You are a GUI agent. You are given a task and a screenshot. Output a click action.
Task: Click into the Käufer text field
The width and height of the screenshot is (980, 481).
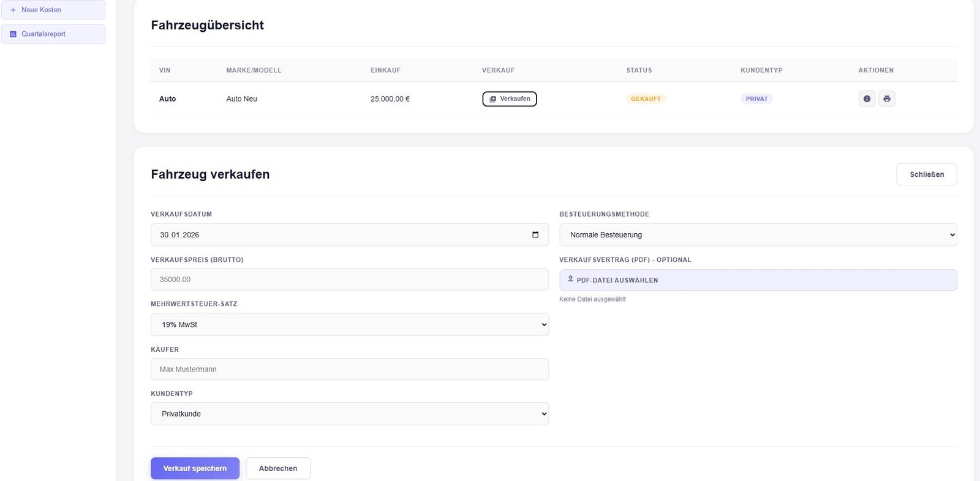(x=349, y=370)
